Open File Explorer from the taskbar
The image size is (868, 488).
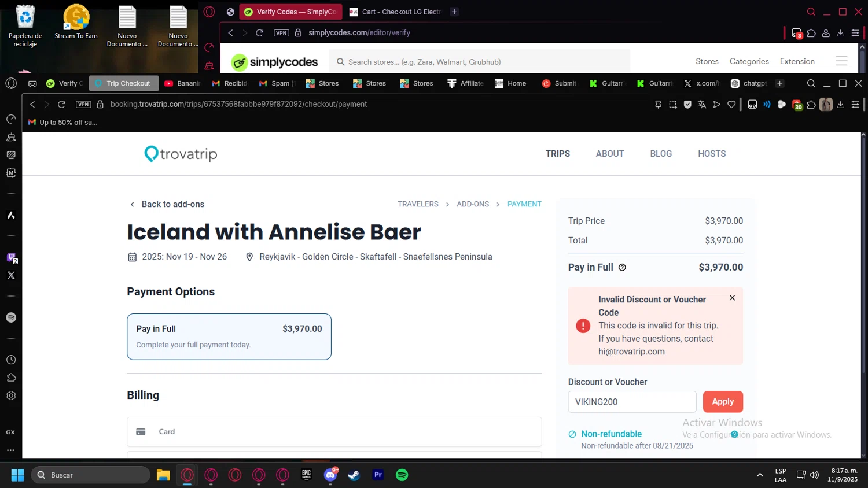click(163, 475)
